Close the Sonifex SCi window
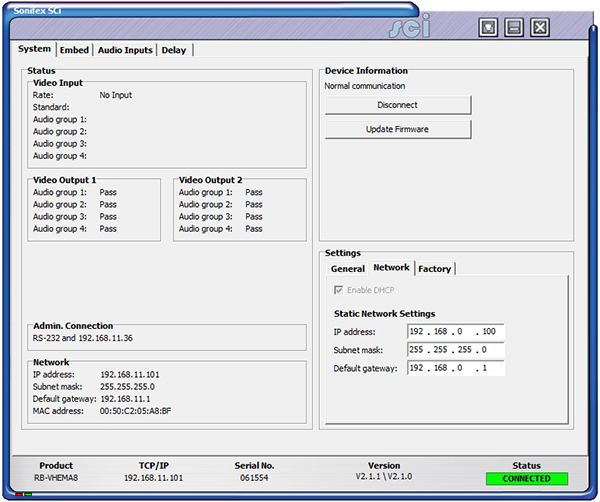This screenshot has width=600, height=502. click(540, 27)
